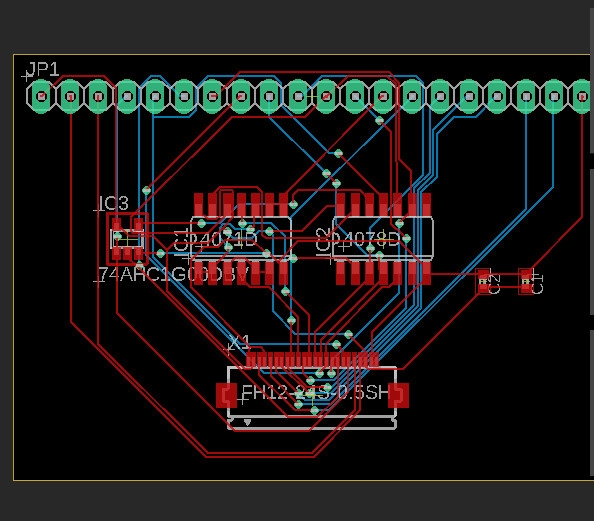Screen dimensions: 594x521
Task: Select capacitor C1 footprint
Action: click(x=526, y=282)
